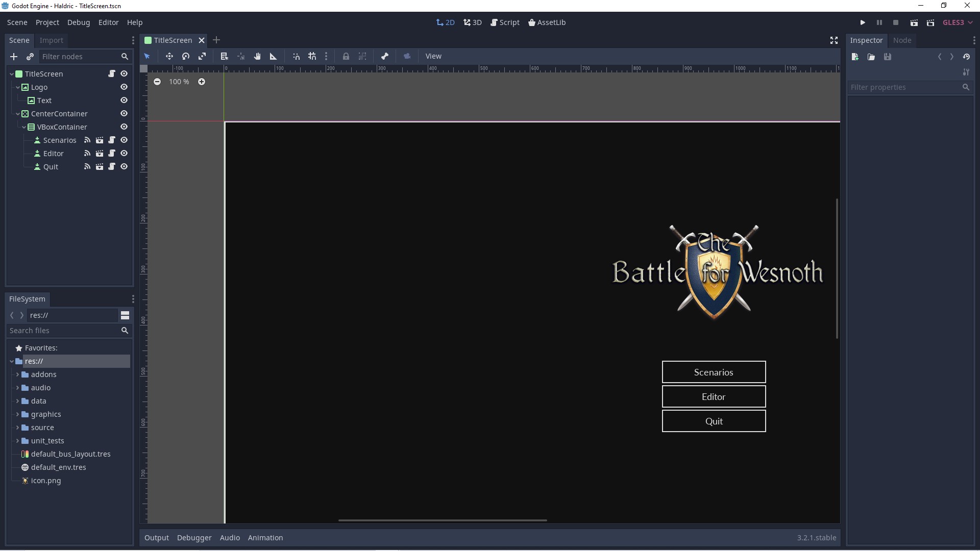Toggle visibility of Scenarios node
The width and height of the screenshot is (980, 551).
click(124, 140)
